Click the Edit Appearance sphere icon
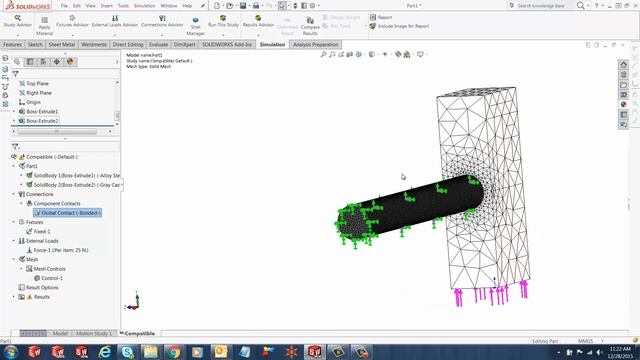Viewport: 640px width, 360px height. [x=398, y=54]
